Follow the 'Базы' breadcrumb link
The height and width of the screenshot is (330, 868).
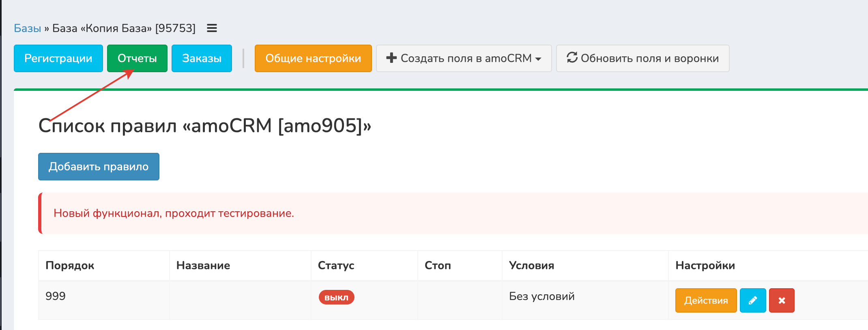click(27, 28)
